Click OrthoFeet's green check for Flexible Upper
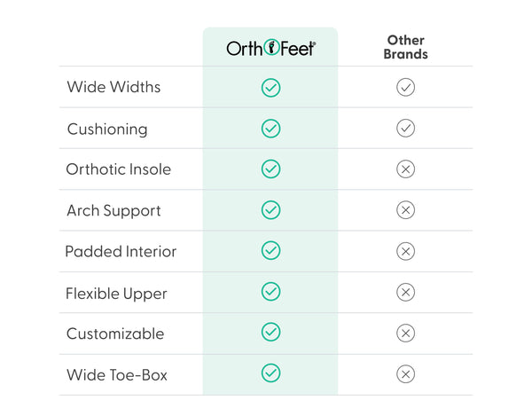 coord(270,292)
